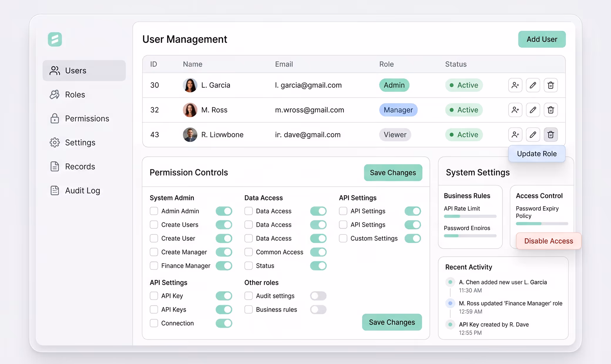Image resolution: width=611 pixels, height=364 pixels.
Task: Toggle the Common Access switch
Action: pos(318,252)
